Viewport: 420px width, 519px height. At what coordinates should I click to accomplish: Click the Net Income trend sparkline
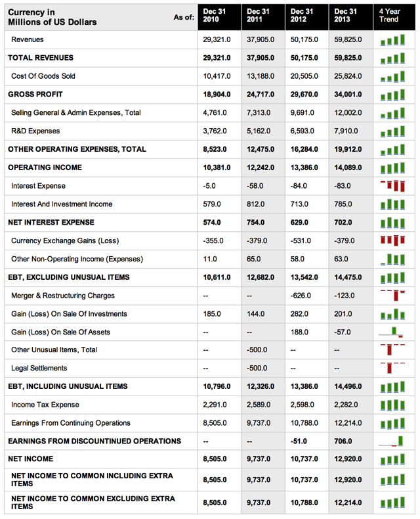(392, 459)
